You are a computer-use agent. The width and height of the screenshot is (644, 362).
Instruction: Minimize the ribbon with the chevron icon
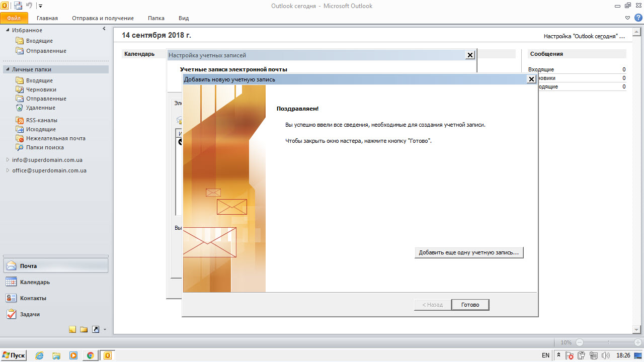pyautogui.click(x=627, y=18)
